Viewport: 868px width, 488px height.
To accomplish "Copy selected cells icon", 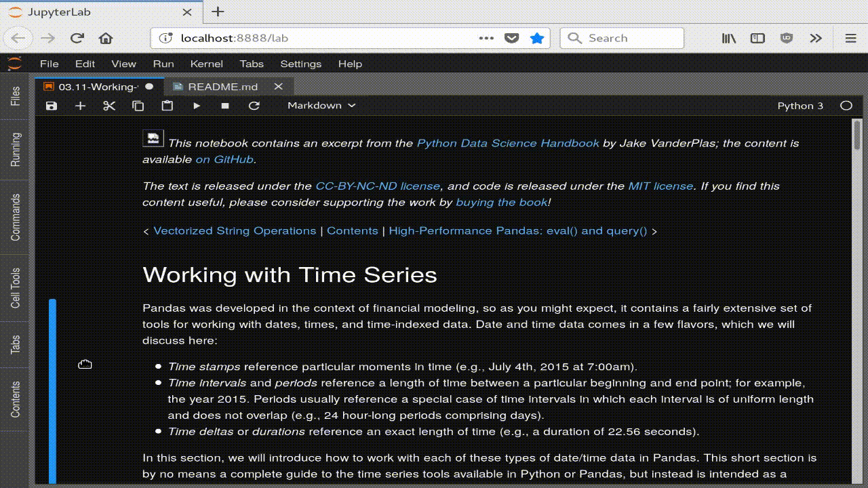I will pyautogui.click(x=138, y=106).
